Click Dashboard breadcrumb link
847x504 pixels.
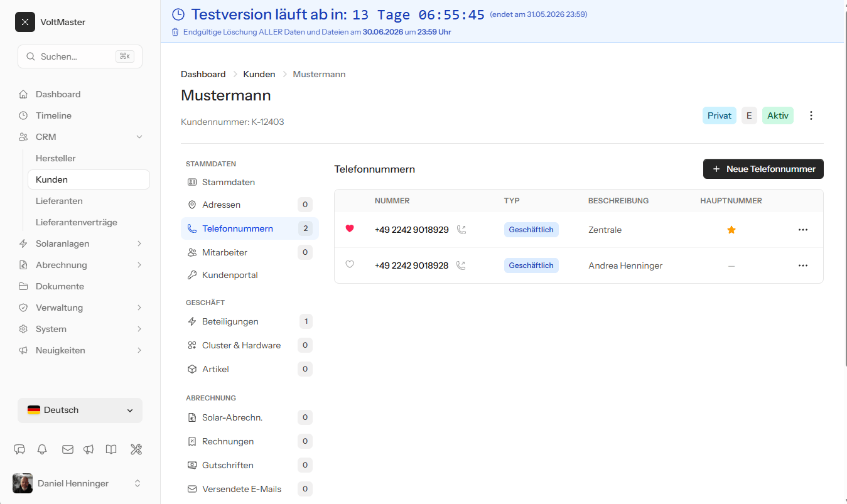203,74
